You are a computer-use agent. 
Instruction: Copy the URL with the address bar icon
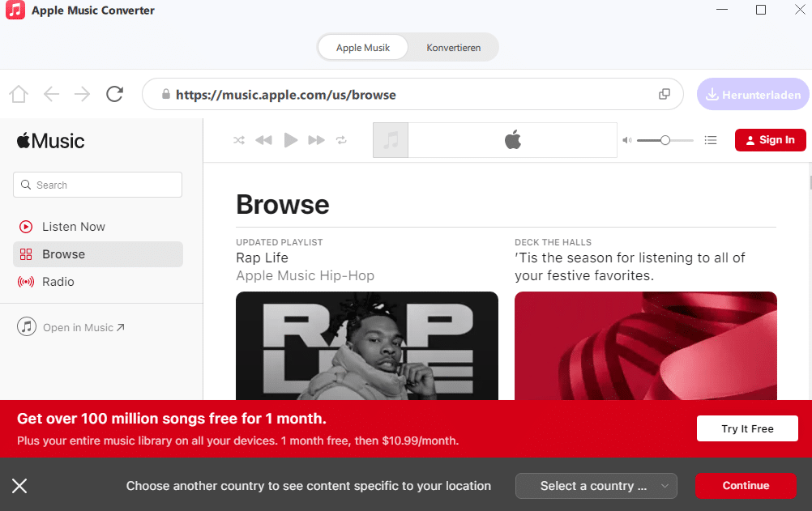point(664,94)
